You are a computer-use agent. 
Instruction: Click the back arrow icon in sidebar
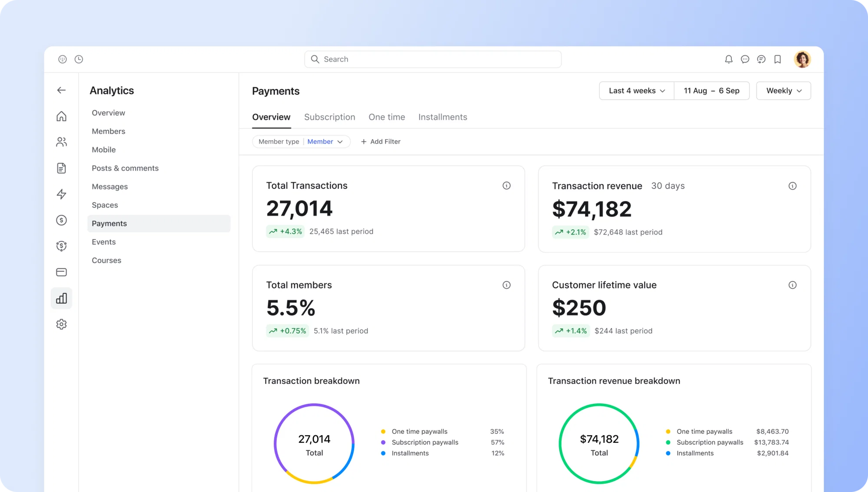pos(61,90)
